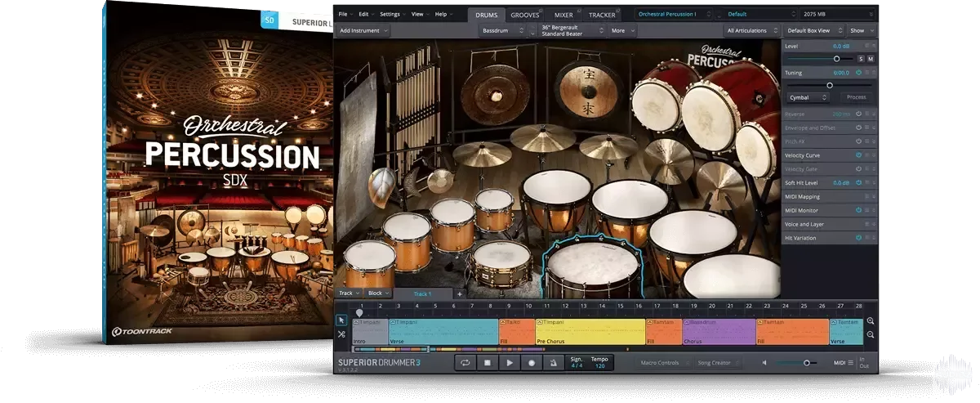Click the Tempo 120 field
The height and width of the screenshot is (403, 980).
pyautogui.click(x=599, y=362)
